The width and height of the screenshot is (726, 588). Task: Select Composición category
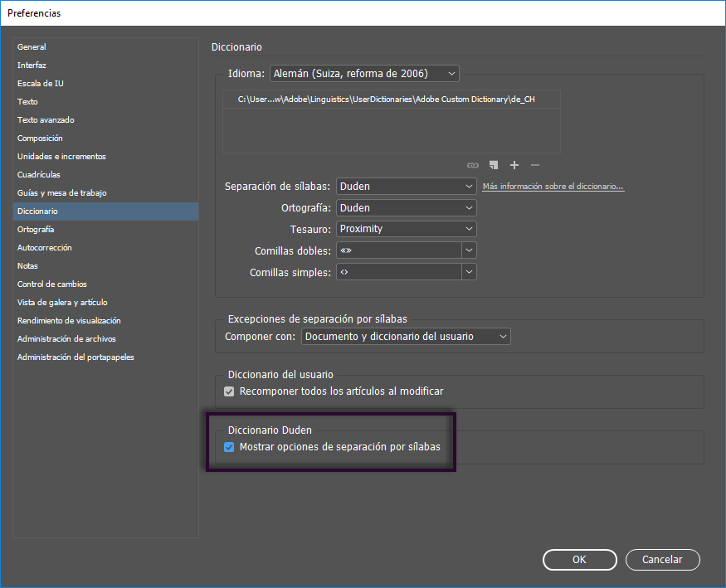tap(105, 138)
